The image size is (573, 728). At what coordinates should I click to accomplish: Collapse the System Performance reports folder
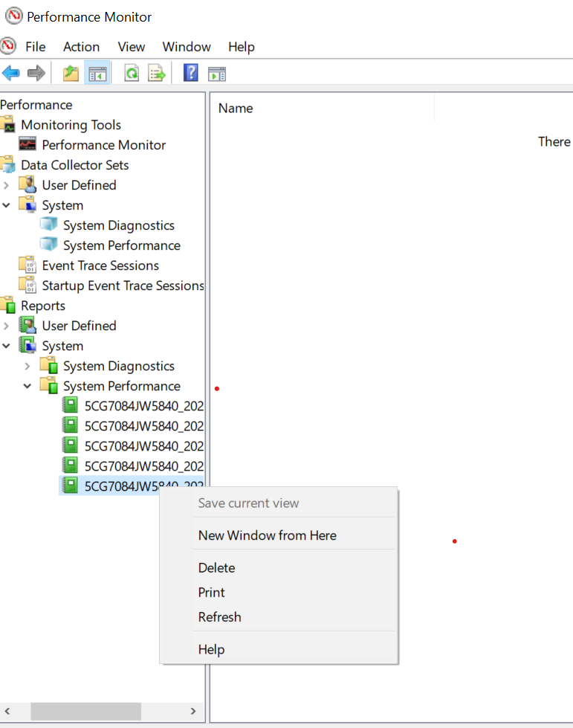click(x=27, y=386)
